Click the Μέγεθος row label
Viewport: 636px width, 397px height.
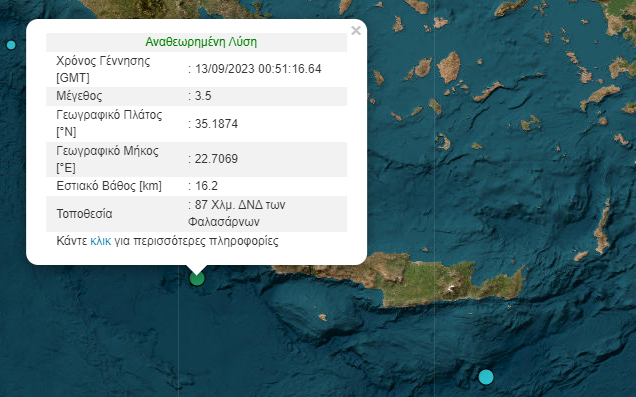point(79,96)
